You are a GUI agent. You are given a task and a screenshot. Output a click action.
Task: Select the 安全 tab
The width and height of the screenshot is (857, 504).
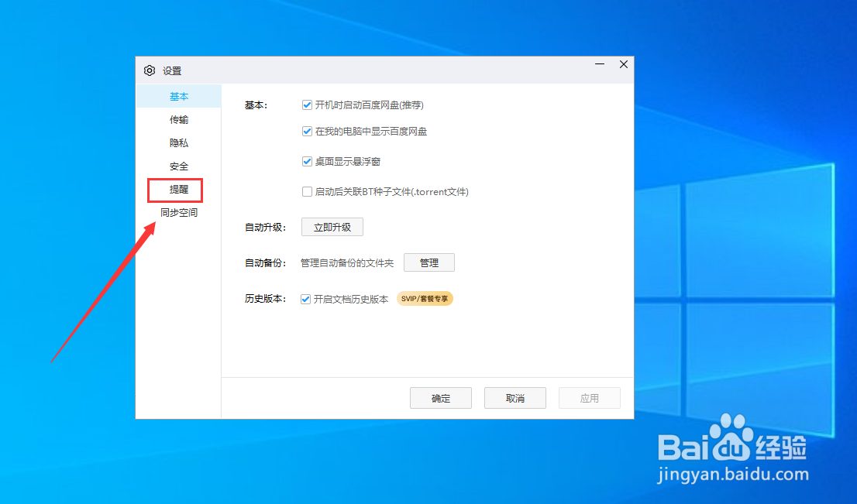(x=178, y=166)
